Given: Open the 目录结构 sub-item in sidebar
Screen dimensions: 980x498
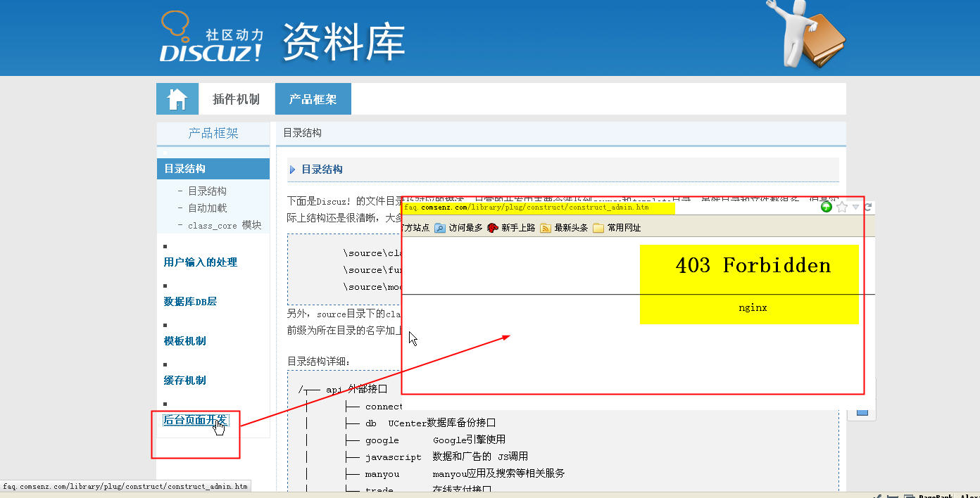Looking at the screenshot, I should click(207, 191).
